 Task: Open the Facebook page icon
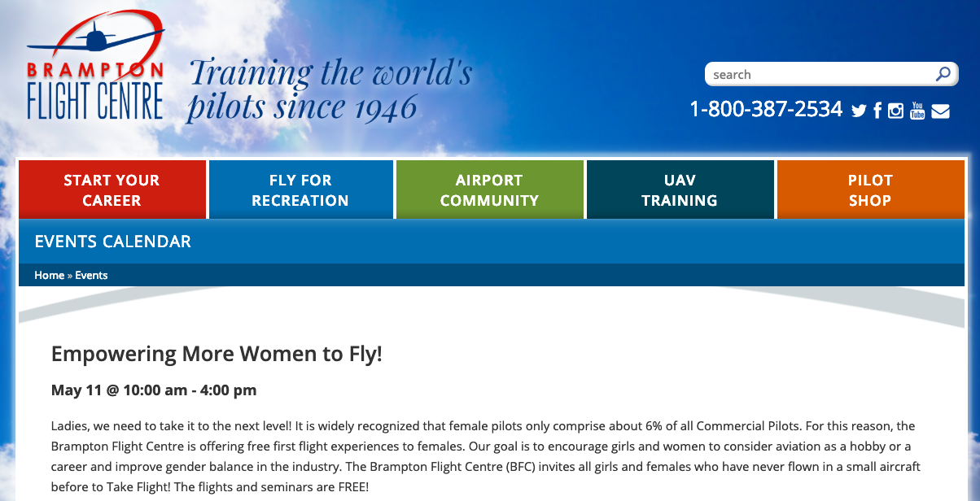click(877, 111)
